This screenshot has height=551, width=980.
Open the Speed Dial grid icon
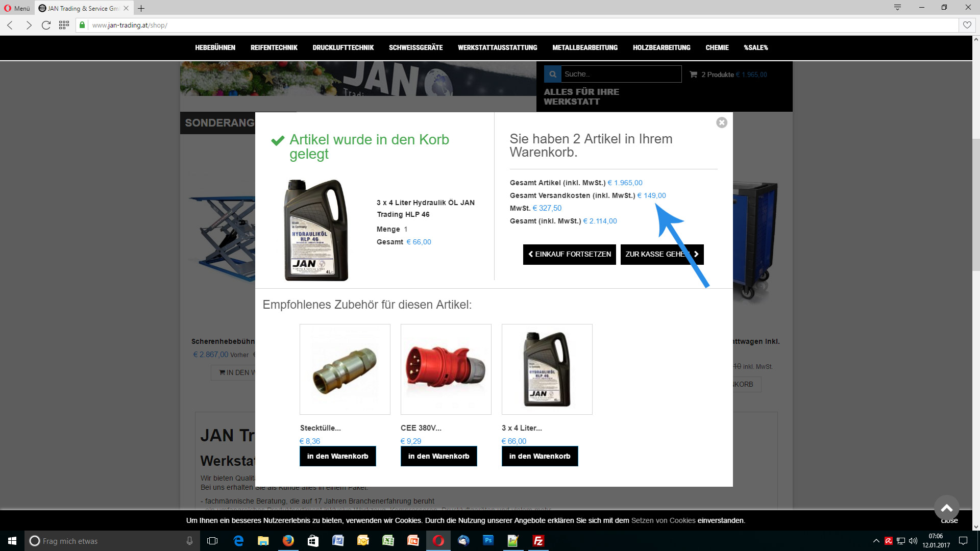[x=64, y=25]
